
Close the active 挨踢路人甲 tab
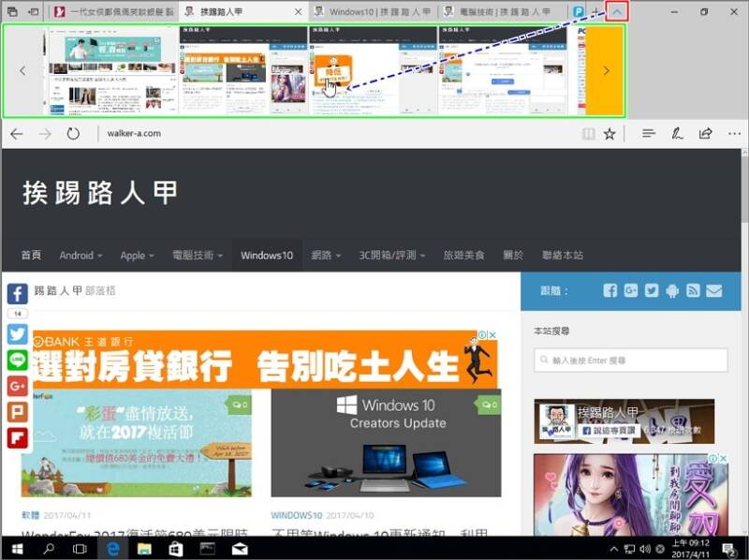tap(298, 12)
